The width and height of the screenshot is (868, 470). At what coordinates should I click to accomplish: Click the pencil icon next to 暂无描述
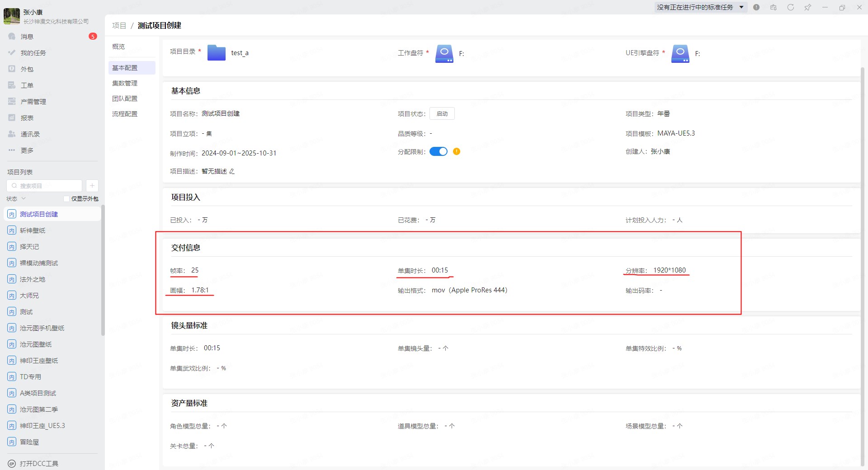tap(232, 171)
